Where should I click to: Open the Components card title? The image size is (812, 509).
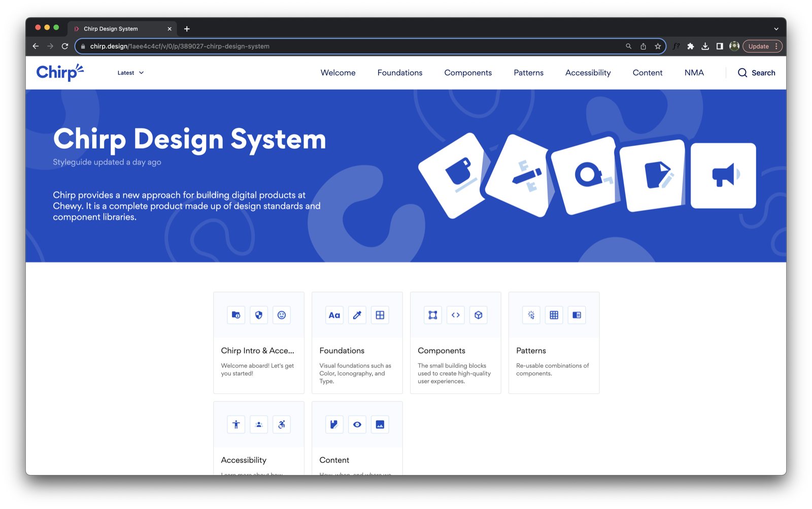coord(442,351)
